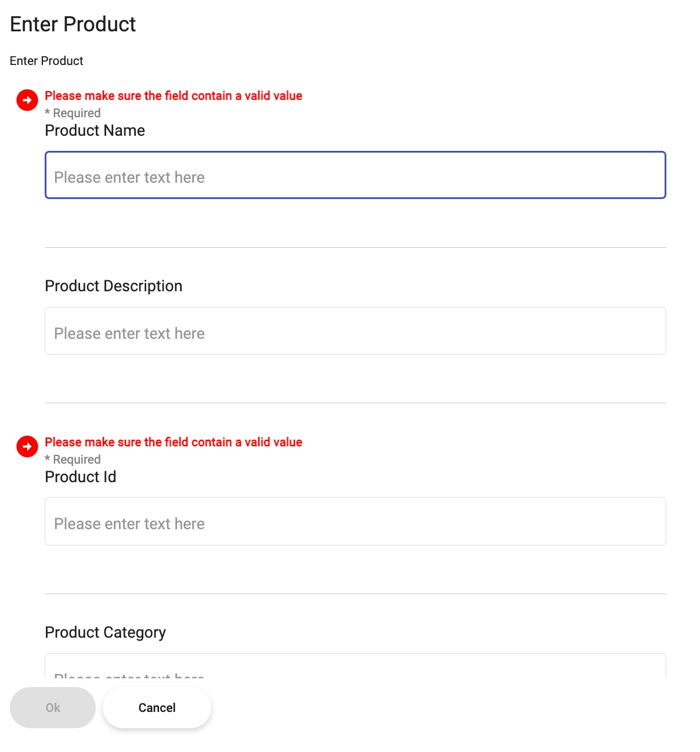Click the partially visible Product Category field

tap(355, 666)
